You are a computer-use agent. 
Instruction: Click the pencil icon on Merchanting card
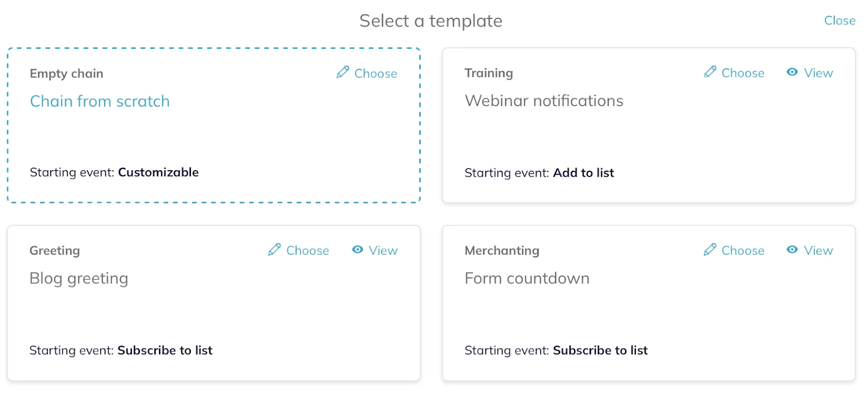point(710,249)
